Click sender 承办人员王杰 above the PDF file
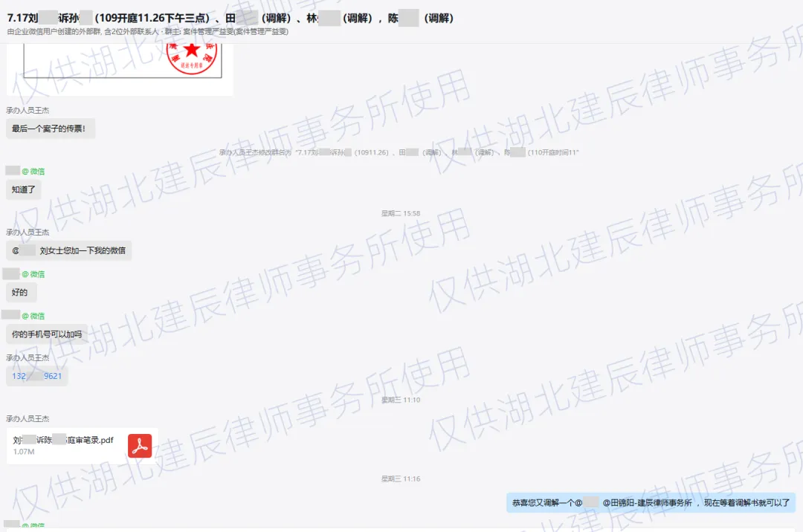Image resolution: width=803 pixels, height=532 pixels. [x=28, y=419]
